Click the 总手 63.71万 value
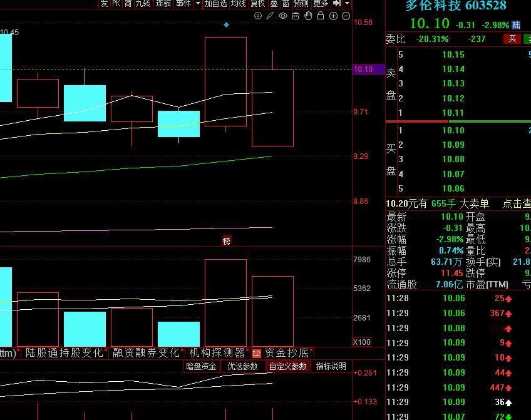531x420 pixels. pos(446,262)
